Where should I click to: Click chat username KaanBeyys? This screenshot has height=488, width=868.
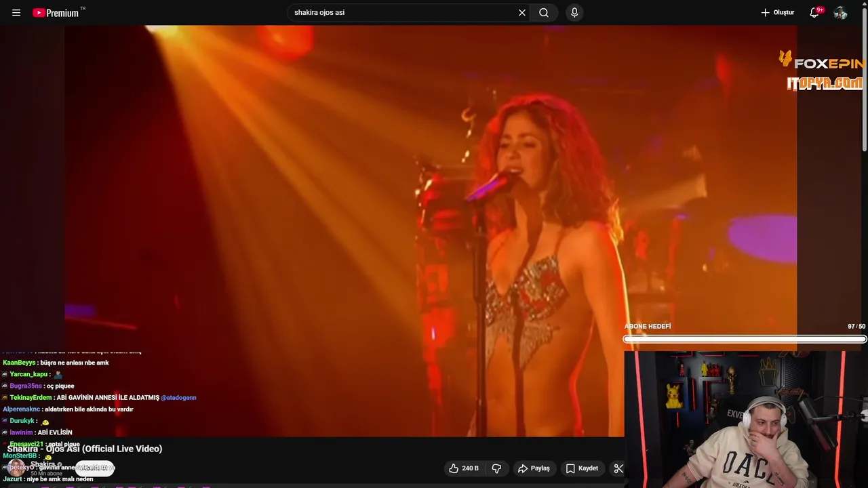(20, 363)
